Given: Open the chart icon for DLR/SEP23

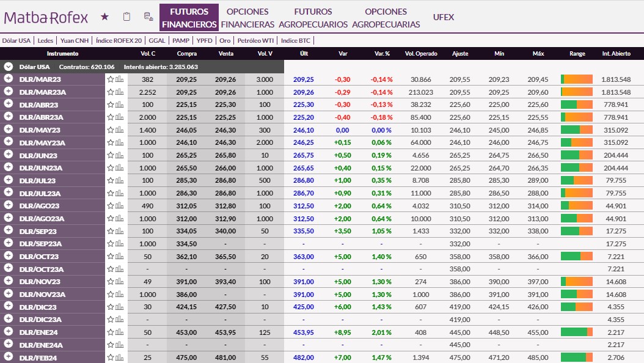Looking at the screenshot, I should 119,231.
